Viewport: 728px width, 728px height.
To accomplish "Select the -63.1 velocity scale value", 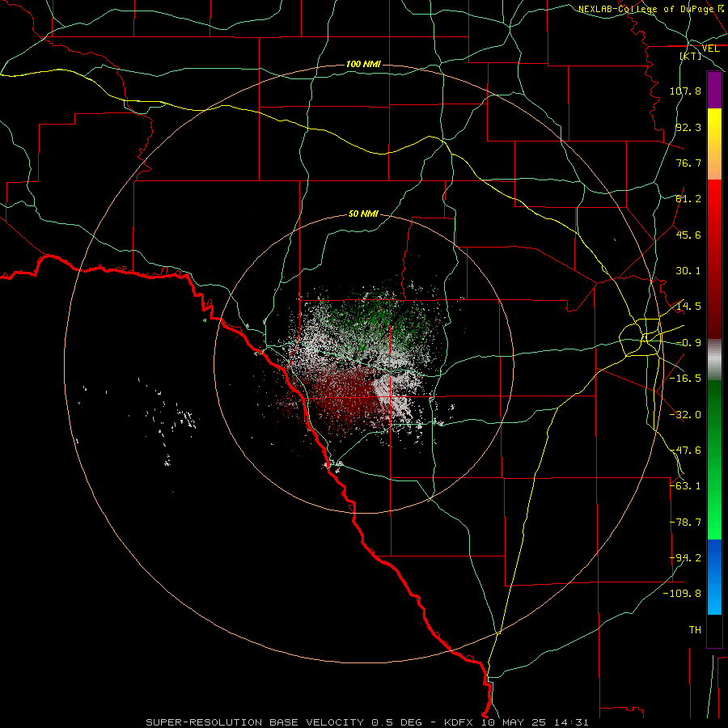I will coord(685,486).
